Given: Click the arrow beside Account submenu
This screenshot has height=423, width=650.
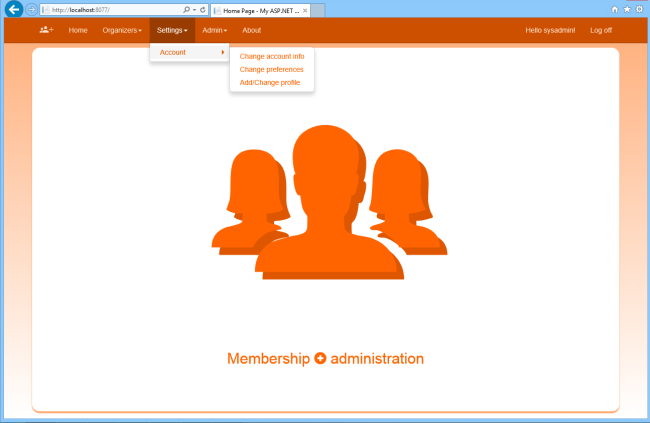Looking at the screenshot, I should point(223,52).
